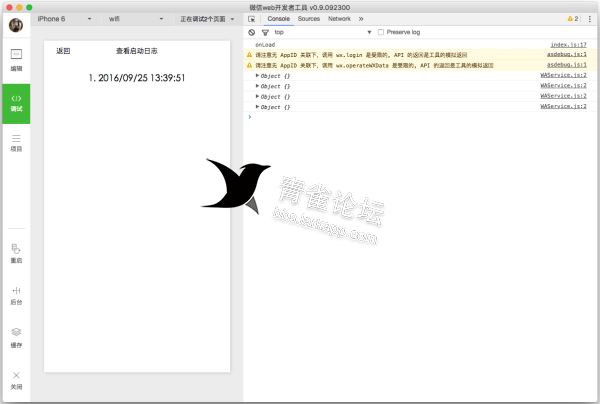The image size is (600, 404).
Task: Open asdebug.js:1 link for wx.login warning
Action: click(566, 55)
